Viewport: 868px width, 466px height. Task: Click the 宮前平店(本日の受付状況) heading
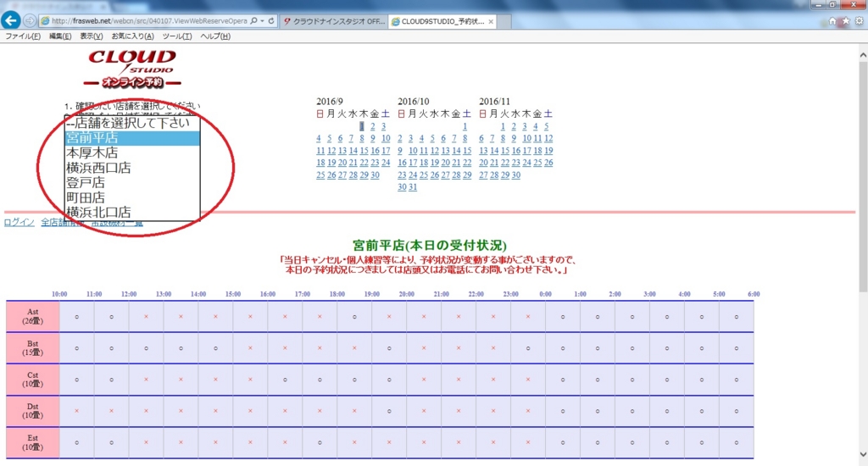click(x=430, y=245)
